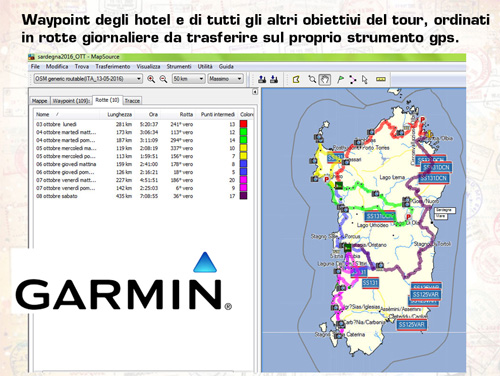The width and height of the screenshot is (500, 376).
Task: Click the zoom out magnifier icon
Action: [163, 79]
